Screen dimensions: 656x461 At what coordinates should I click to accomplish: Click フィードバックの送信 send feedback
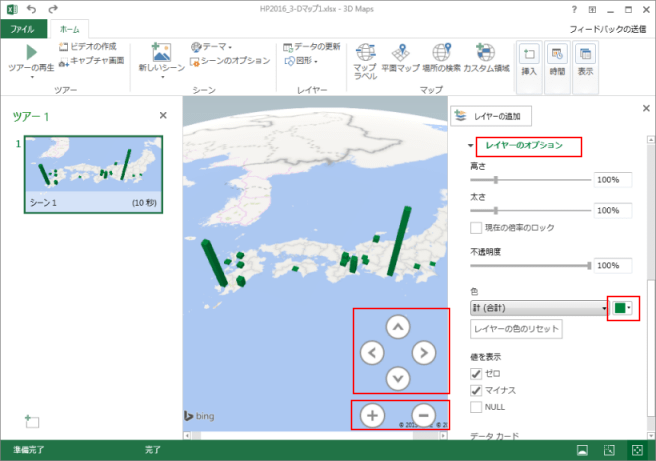pos(607,29)
